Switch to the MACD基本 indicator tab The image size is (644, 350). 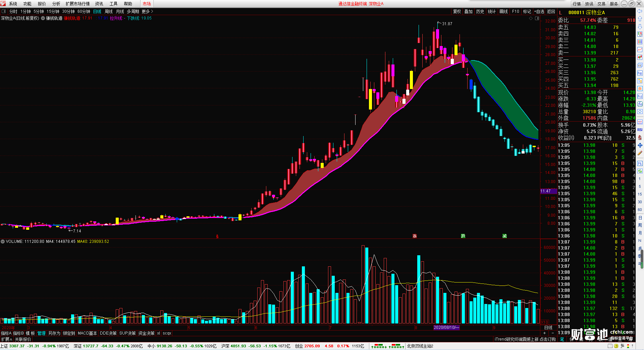[x=87, y=333]
